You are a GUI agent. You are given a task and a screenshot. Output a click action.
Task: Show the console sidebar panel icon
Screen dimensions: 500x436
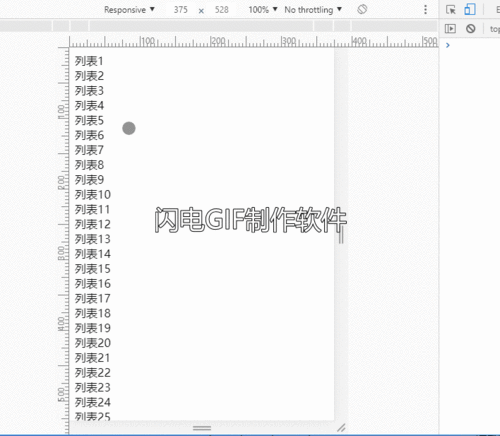pyautogui.click(x=450, y=29)
